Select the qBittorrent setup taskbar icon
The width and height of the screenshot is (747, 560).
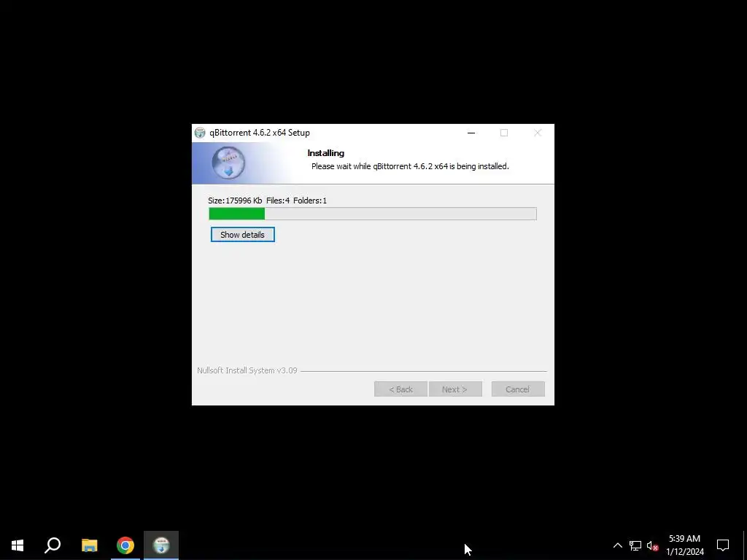click(161, 545)
